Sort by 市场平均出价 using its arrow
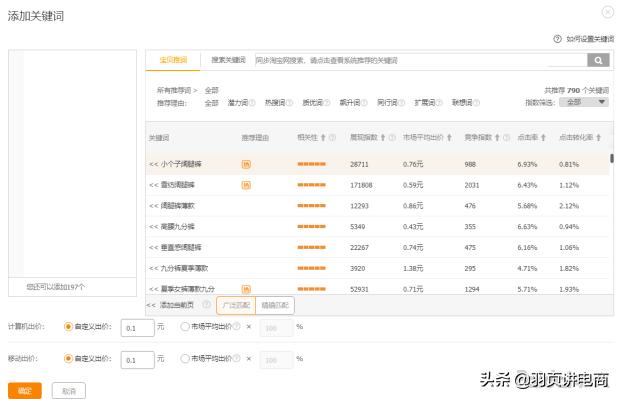Viewport: 620px width, 399px height. (449, 138)
